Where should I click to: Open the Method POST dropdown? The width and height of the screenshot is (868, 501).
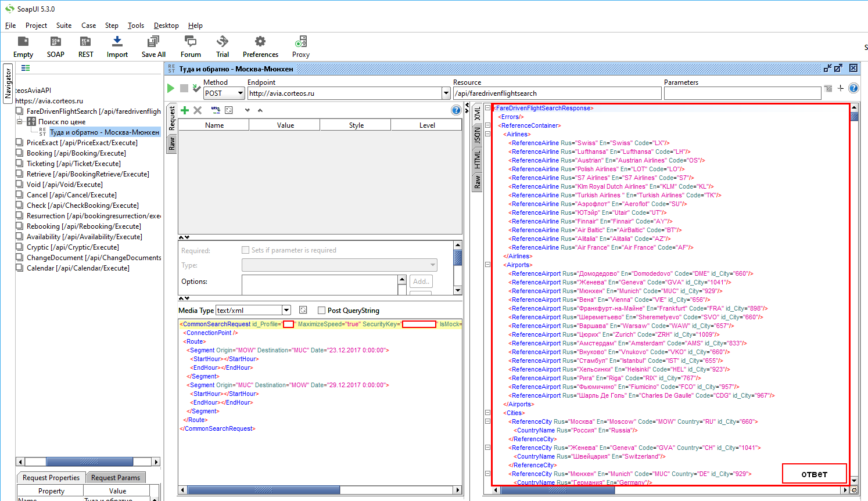pyautogui.click(x=240, y=93)
